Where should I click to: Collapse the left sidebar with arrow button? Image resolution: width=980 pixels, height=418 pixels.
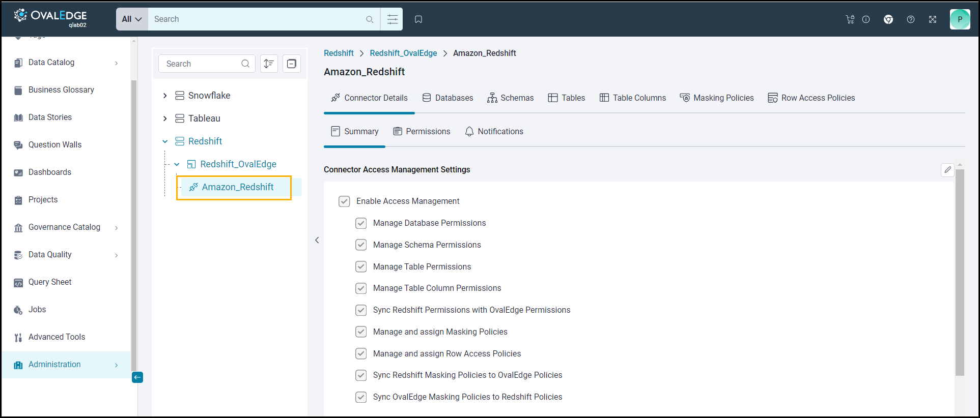tap(137, 377)
